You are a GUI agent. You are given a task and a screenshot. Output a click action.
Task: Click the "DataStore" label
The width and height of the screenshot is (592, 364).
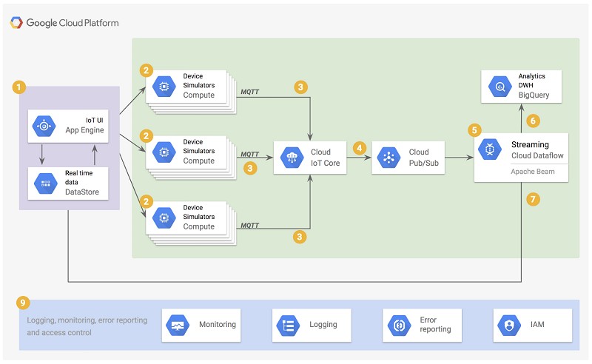coord(82,192)
